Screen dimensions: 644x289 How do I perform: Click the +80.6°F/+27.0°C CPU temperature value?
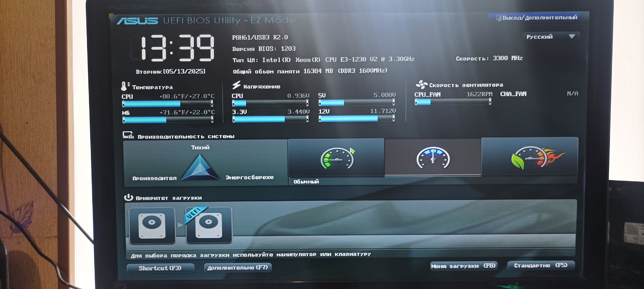pyautogui.click(x=187, y=96)
